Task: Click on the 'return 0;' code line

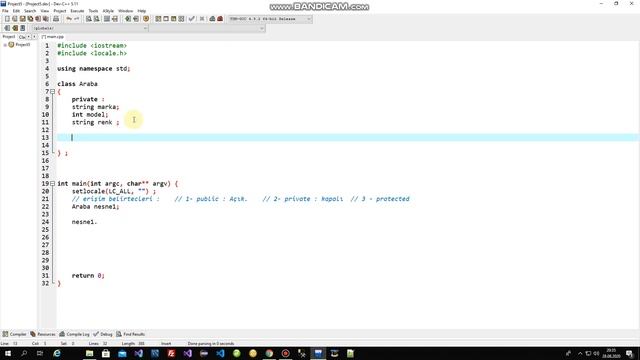Action: coord(88,276)
